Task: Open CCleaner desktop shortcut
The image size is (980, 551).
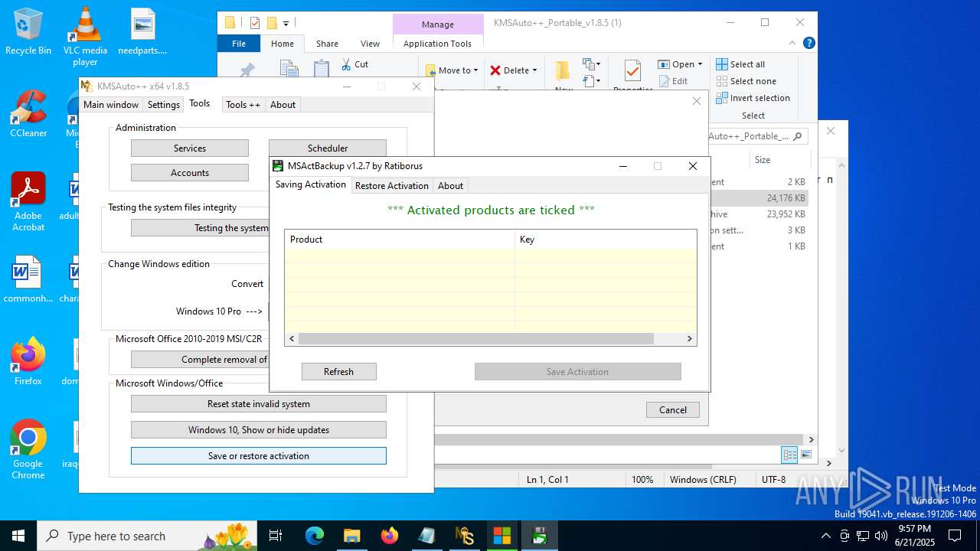Action: pos(28,114)
